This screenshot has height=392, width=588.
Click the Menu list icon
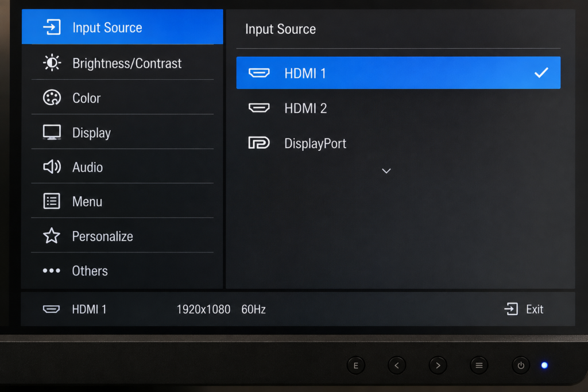[x=51, y=201]
